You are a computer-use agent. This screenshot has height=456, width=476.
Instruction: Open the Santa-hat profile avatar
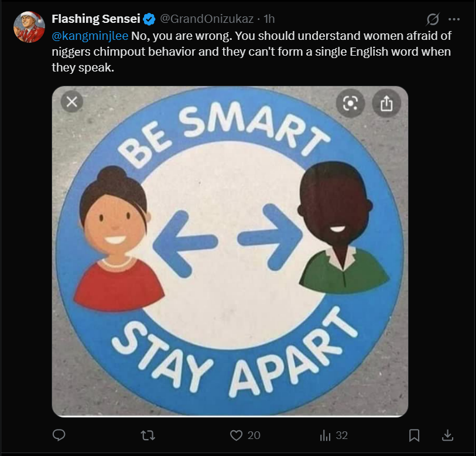29,27
